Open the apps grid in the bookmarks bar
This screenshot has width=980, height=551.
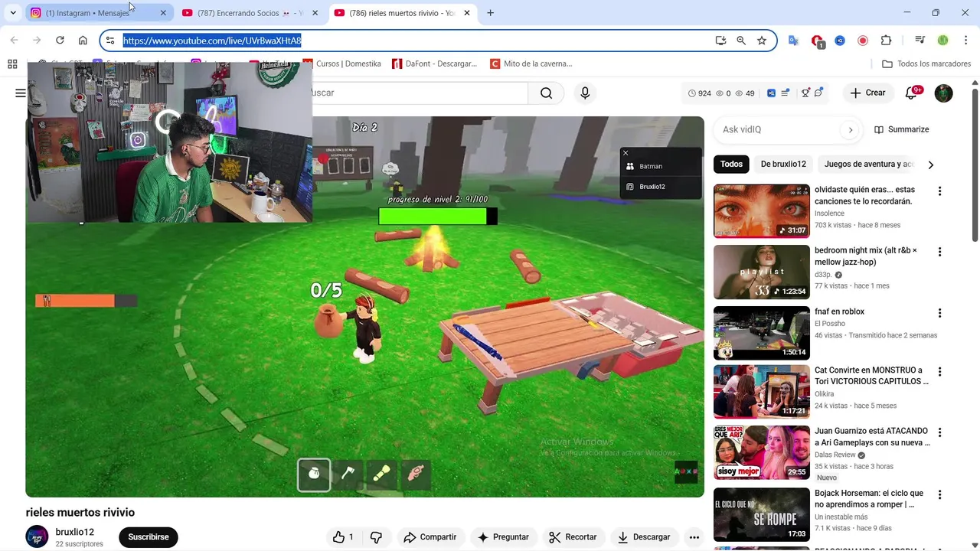12,64
